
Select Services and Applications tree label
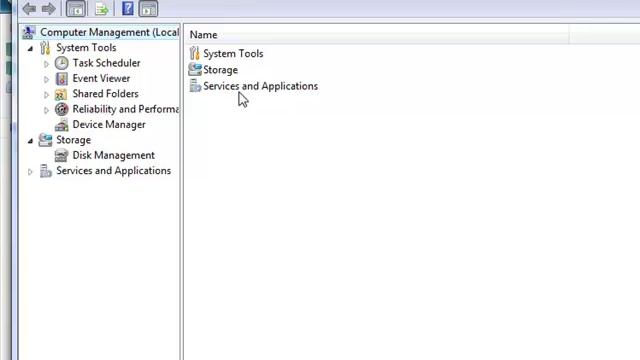(x=113, y=171)
